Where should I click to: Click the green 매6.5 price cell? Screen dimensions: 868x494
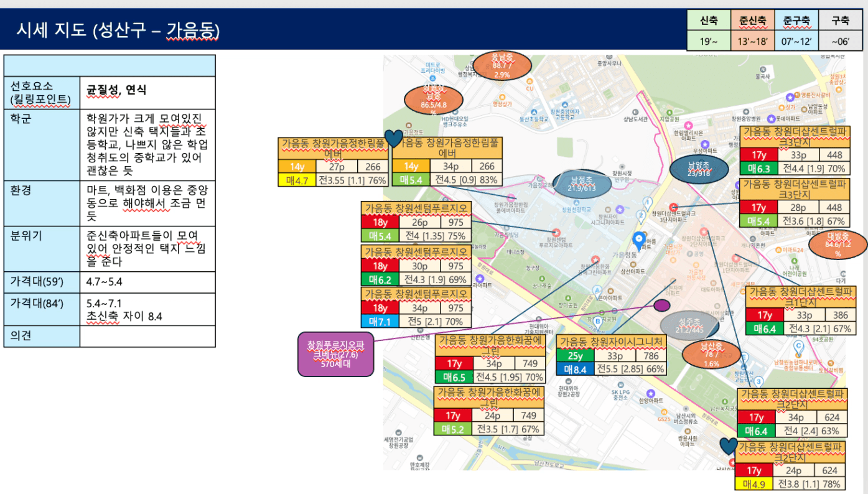tap(454, 377)
